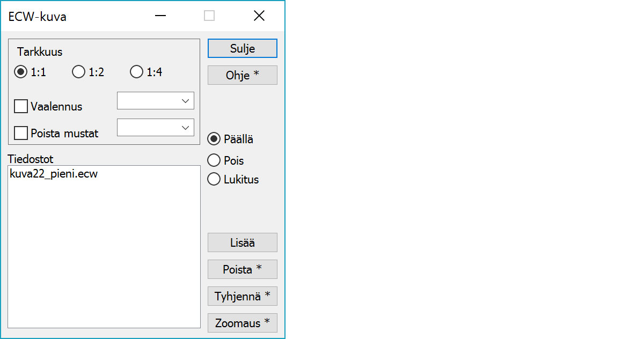644x339 pixels.
Task: Click the Poista button to remove file
Action: 242,269
